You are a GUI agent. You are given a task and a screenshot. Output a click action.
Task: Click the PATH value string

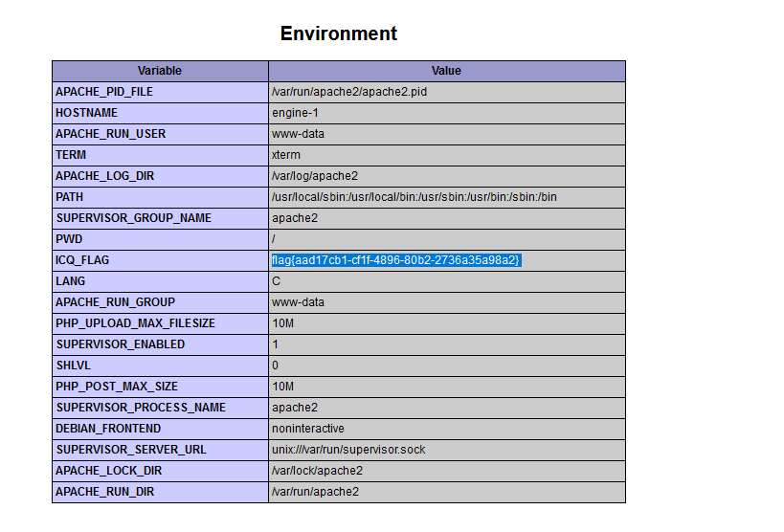(x=414, y=197)
